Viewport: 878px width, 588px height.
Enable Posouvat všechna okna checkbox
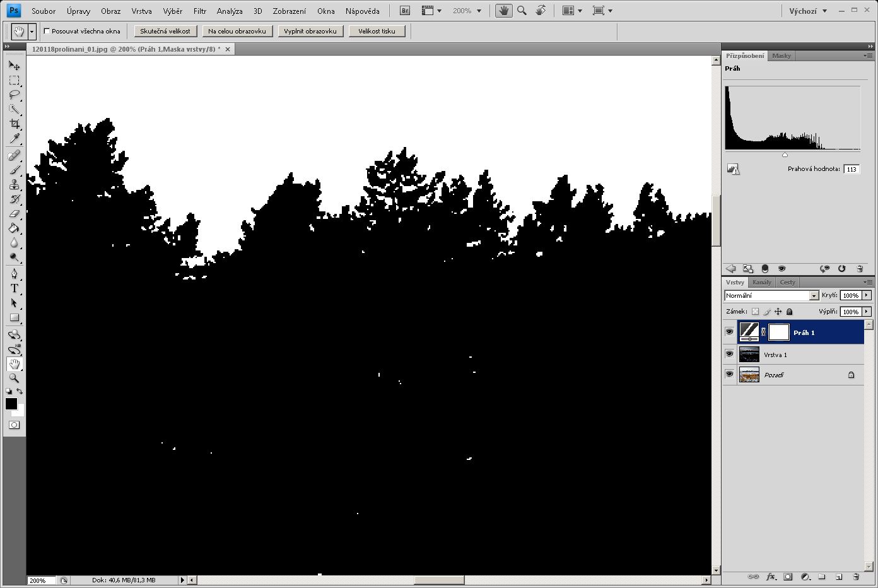click(x=47, y=31)
